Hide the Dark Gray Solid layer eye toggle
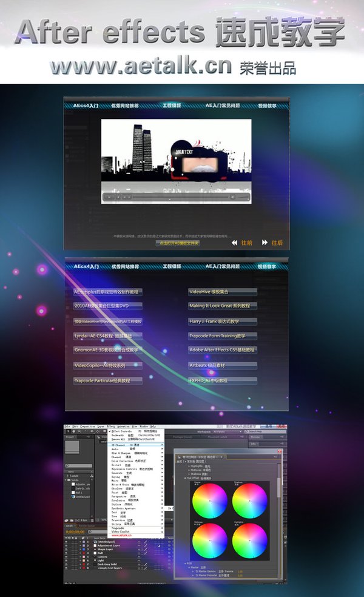This screenshot has width=364, height=597. pyautogui.click(x=66, y=564)
